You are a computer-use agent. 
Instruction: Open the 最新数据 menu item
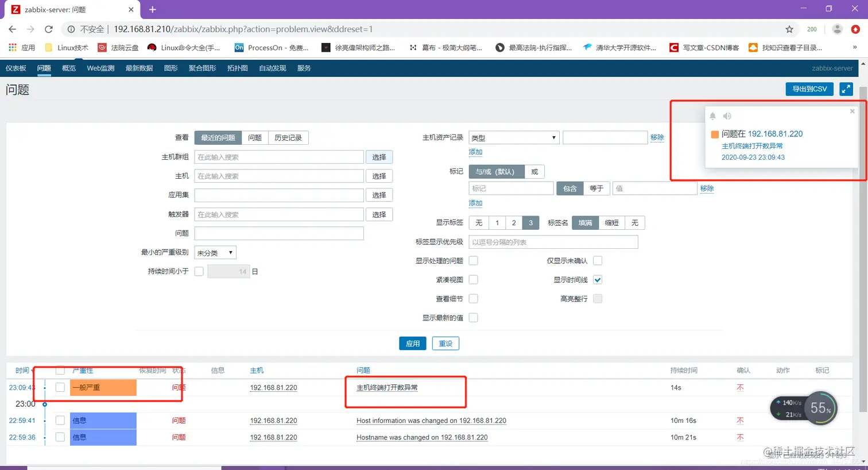[139, 68]
